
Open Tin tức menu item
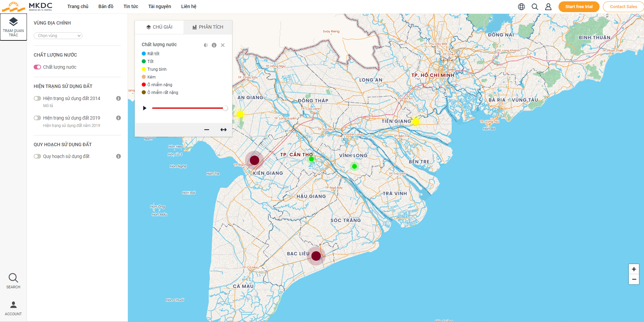[x=131, y=6]
